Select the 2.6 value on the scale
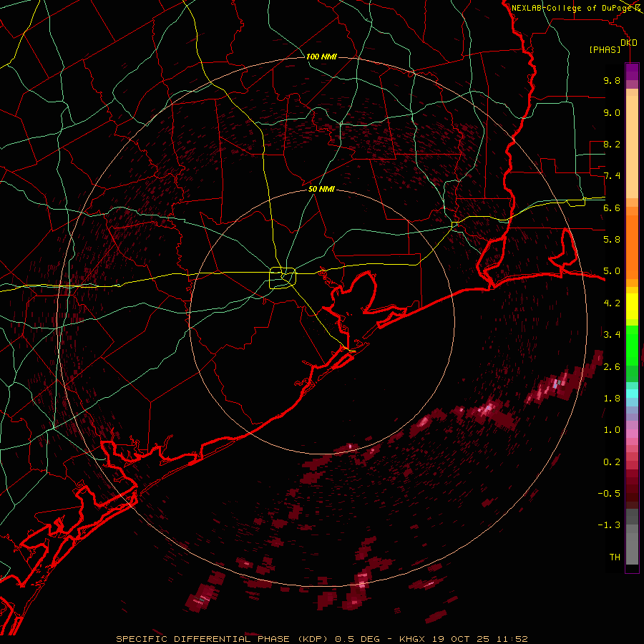The width and height of the screenshot is (644, 644). click(612, 367)
